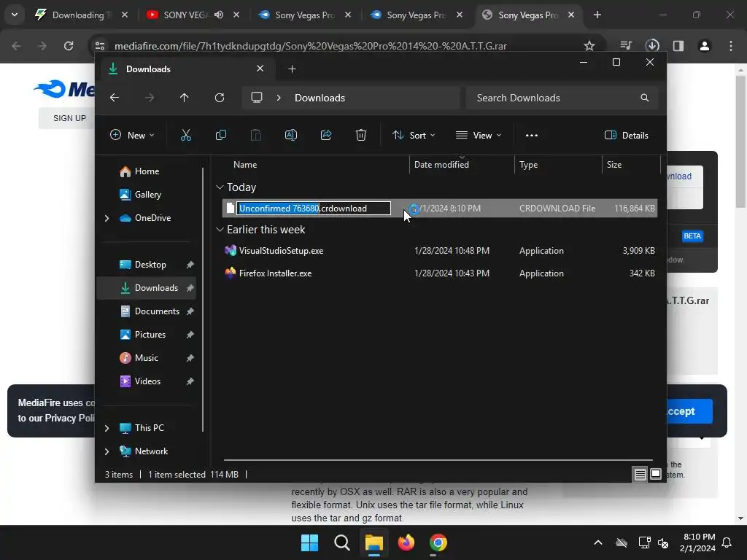Open a new Chrome tab
747x560 pixels.
coord(597,15)
